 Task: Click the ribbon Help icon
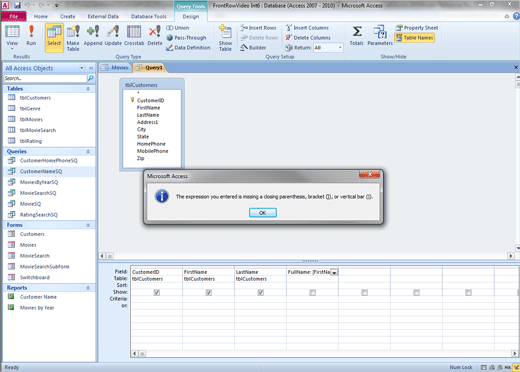516,16
